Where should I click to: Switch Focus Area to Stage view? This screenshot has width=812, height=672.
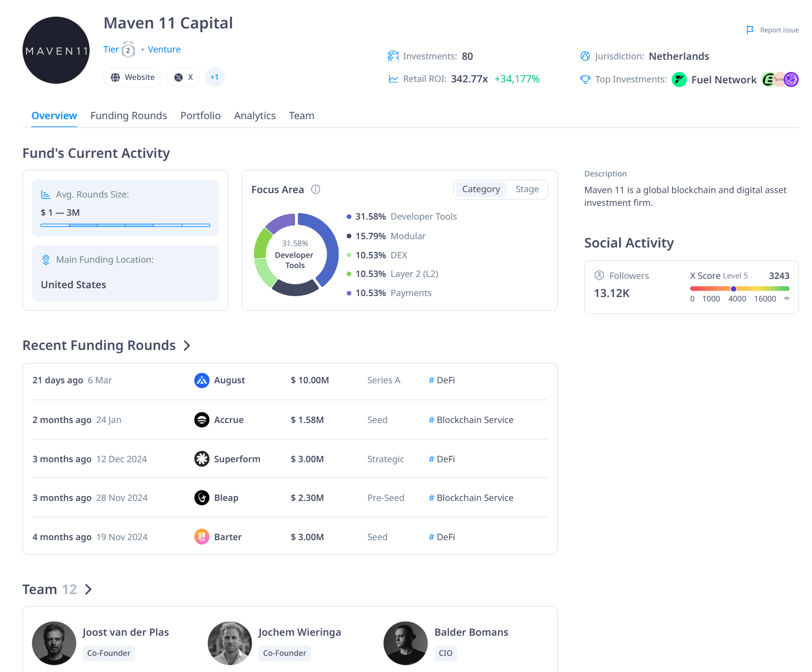pos(527,189)
